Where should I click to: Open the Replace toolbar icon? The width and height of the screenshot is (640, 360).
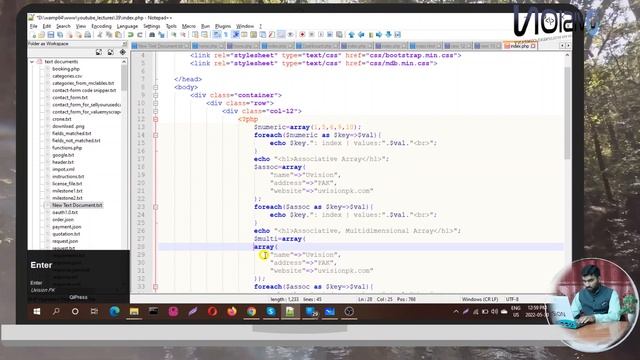click(162, 35)
